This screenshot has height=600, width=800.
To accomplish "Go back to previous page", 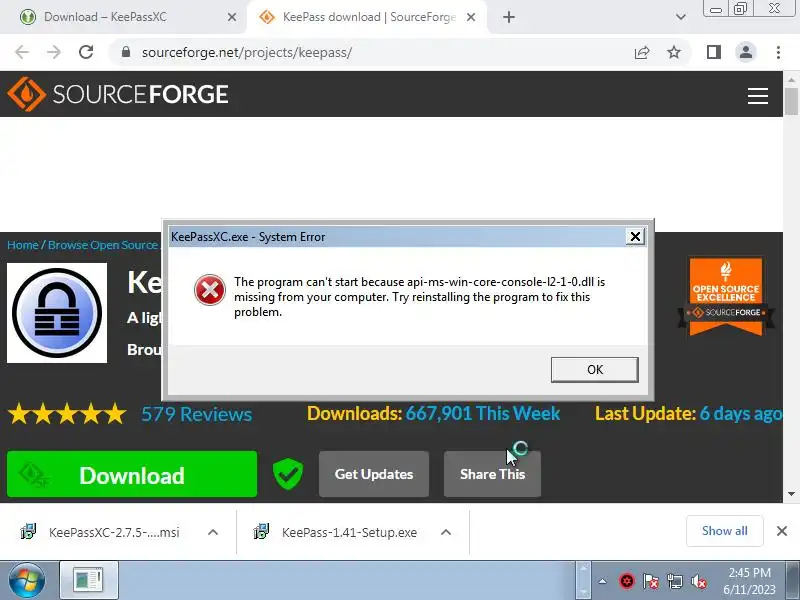I will (22, 52).
